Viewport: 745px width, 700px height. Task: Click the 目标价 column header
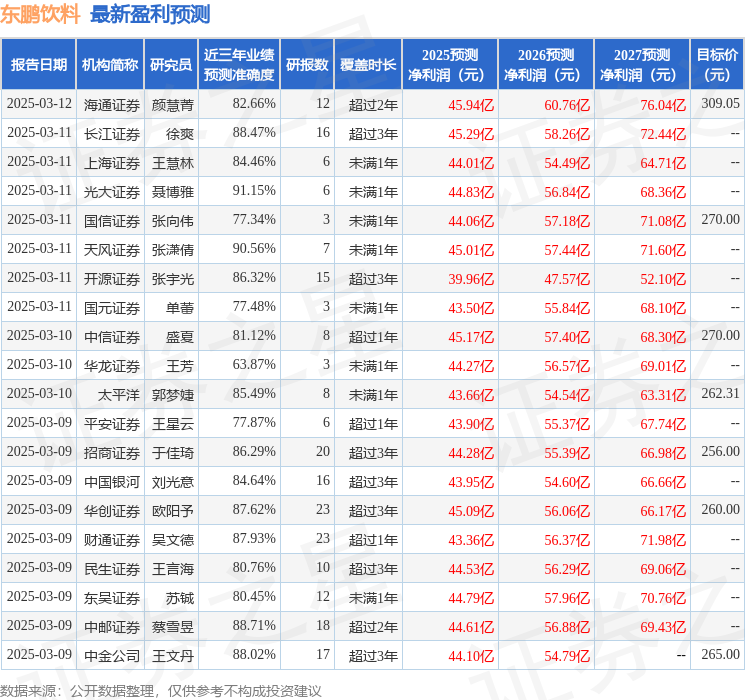click(x=717, y=64)
